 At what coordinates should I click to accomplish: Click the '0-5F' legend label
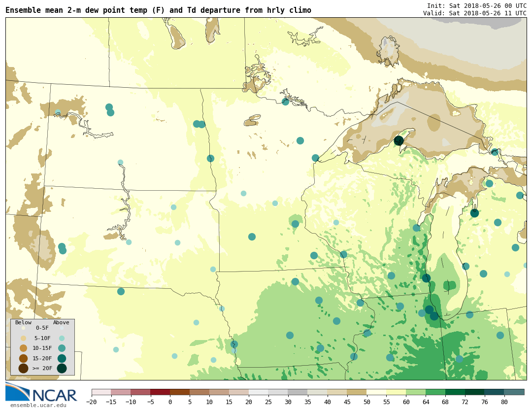pos(42,328)
